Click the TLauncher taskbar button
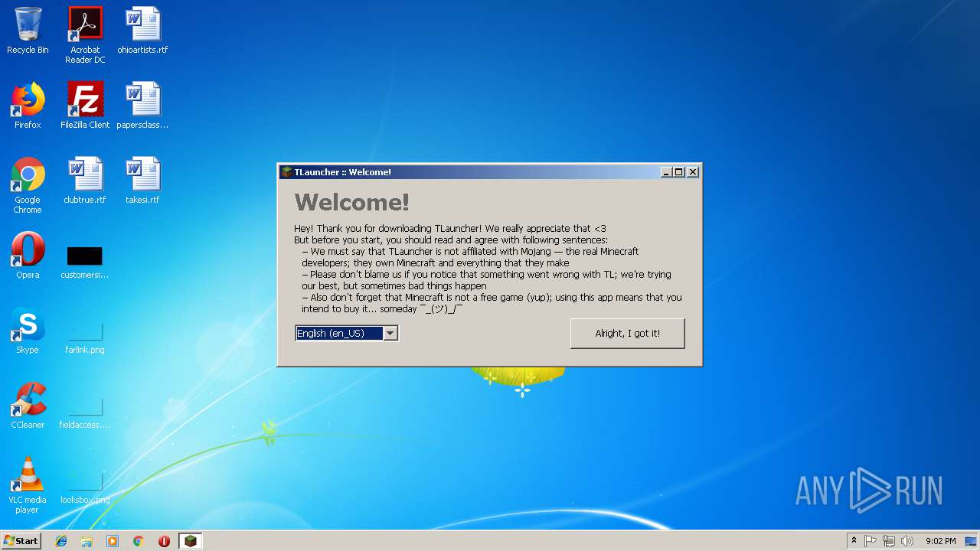 (190, 541)
